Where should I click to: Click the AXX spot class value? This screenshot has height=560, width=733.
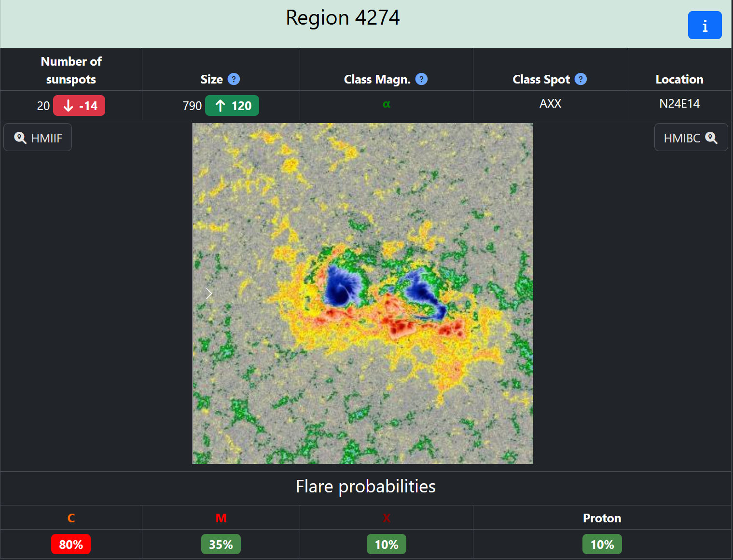point(550,104)
